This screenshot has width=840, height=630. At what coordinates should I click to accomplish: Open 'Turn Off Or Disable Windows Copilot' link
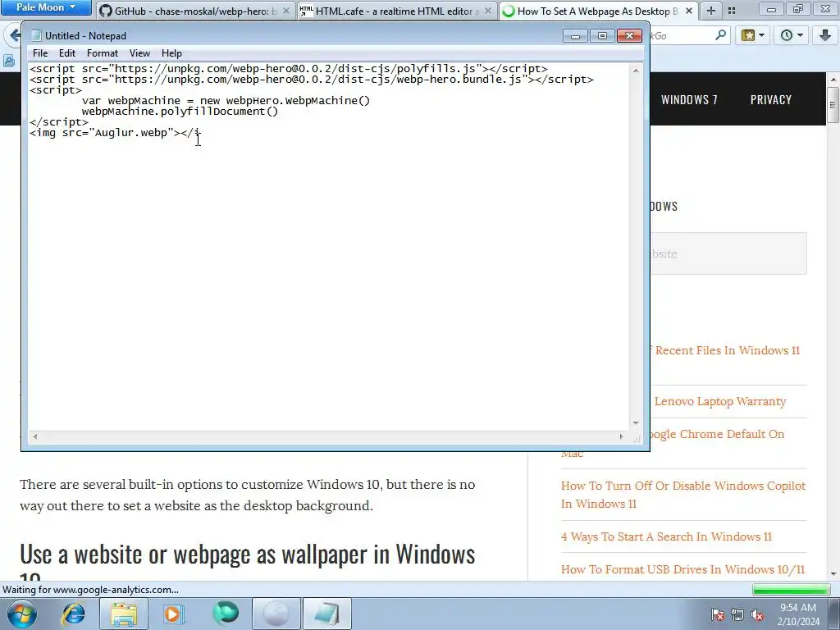click(683, 495)
